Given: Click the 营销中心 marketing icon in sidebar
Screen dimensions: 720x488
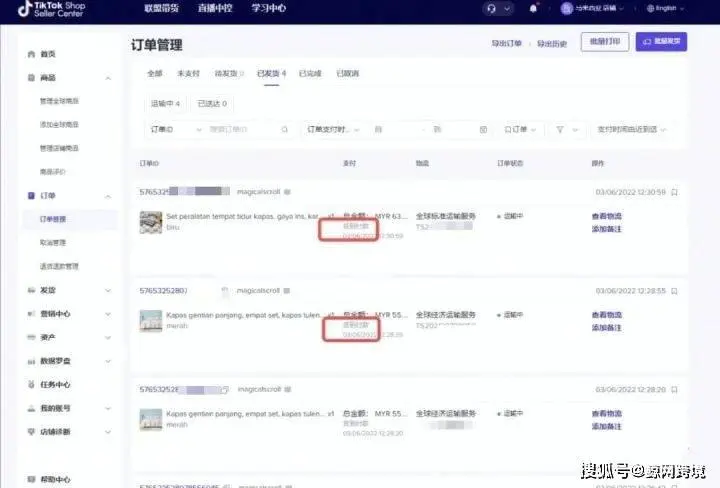Looking at the screenshot, I should (31, 314).
